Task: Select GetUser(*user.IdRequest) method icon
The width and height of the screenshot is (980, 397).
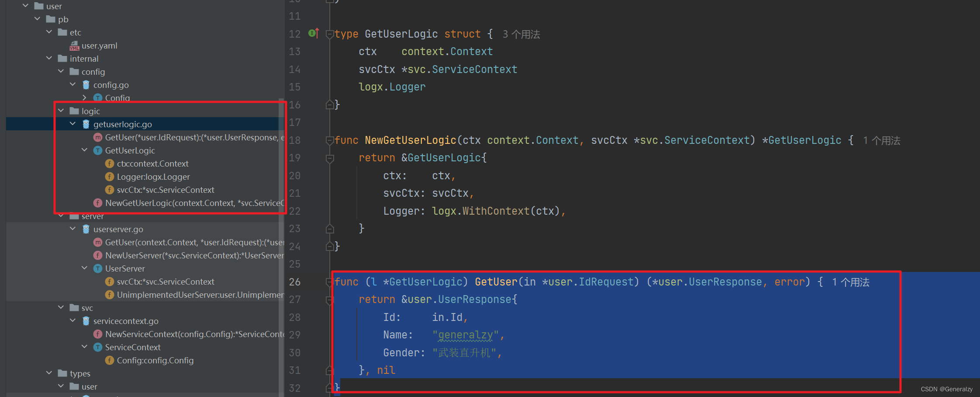Action: click(x=98, y=137)
